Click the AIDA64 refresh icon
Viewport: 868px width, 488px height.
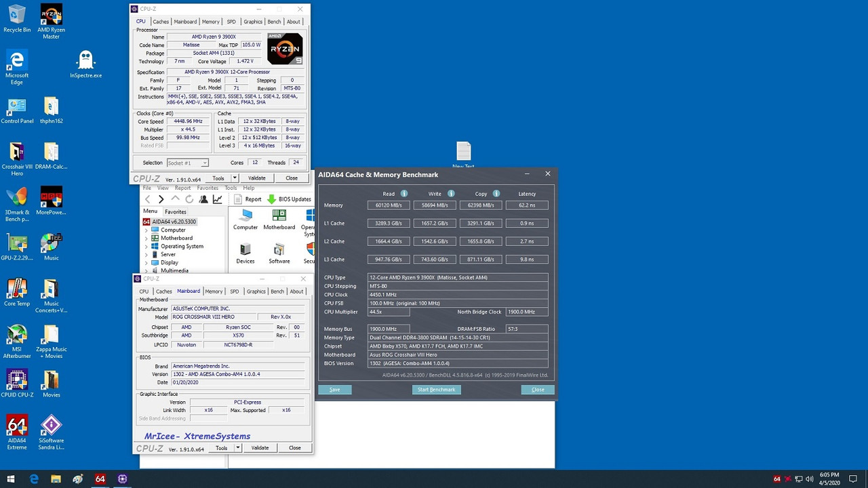pos(189,199)
